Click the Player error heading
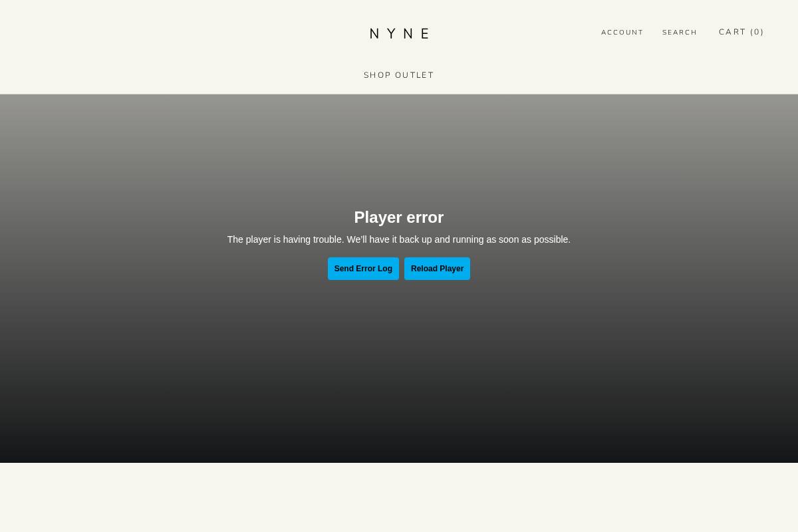The width and height of the screenshot is (798, 532). (398, 217)
